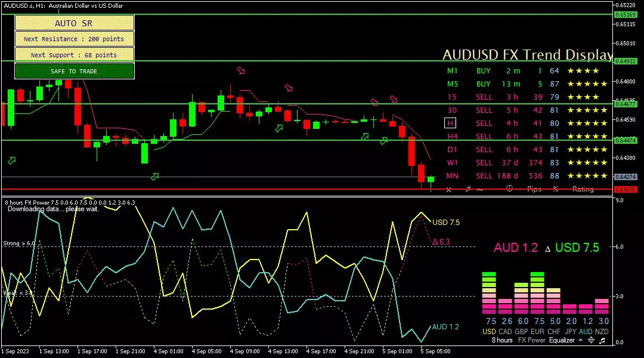Click the FX Power label in the bottom bar
644x358 pixels.
pos(532,340)
